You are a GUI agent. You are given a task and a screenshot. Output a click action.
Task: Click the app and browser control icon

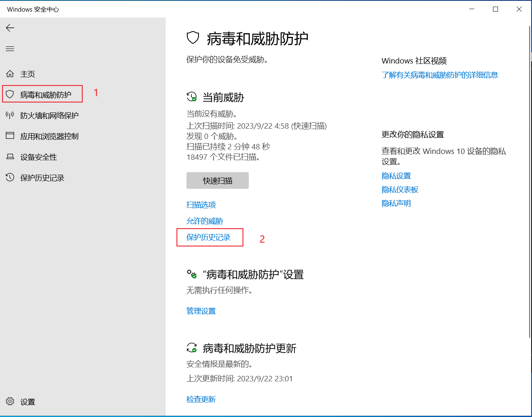click(10, 136)
